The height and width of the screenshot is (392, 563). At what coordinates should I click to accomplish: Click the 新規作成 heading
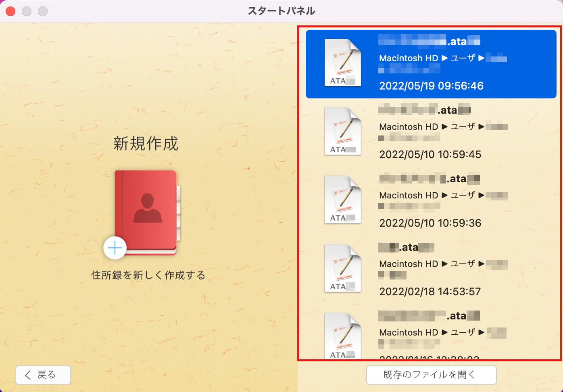point(146,144)
